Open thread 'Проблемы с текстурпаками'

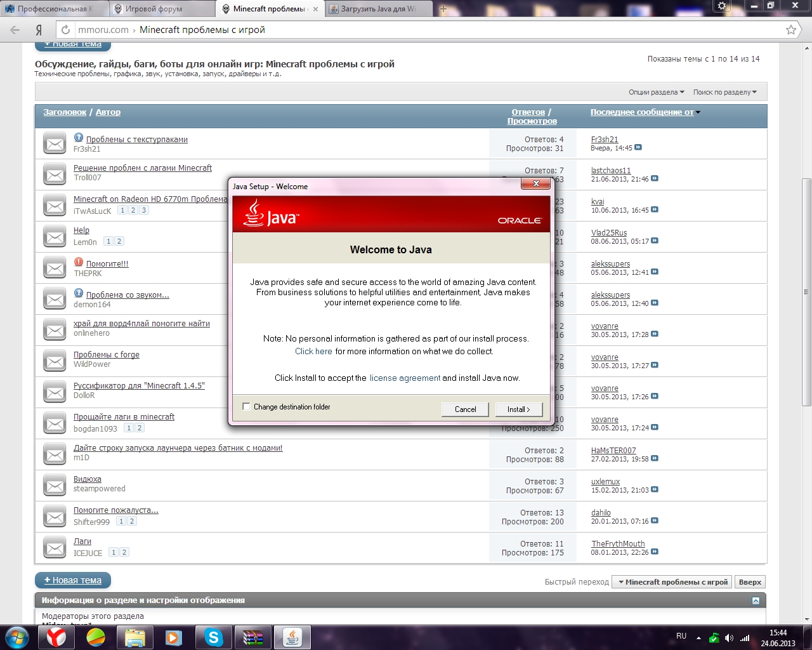coord(137,139)
